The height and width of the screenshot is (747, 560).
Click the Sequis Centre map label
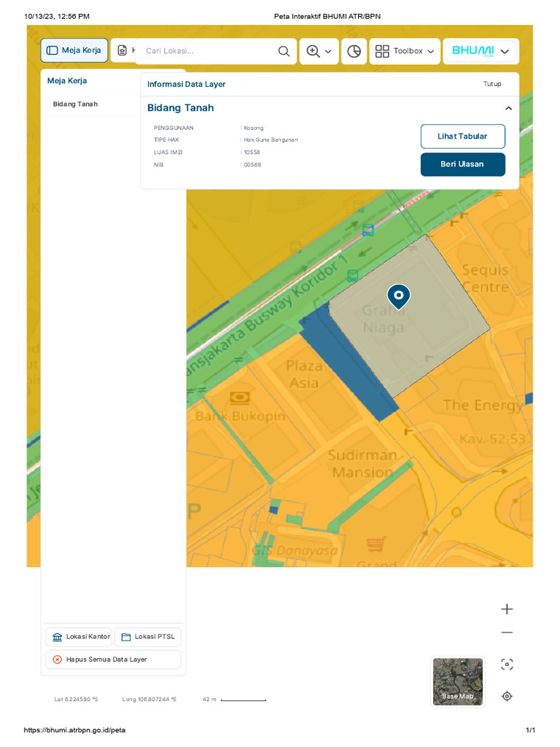[x=486, y=279]
